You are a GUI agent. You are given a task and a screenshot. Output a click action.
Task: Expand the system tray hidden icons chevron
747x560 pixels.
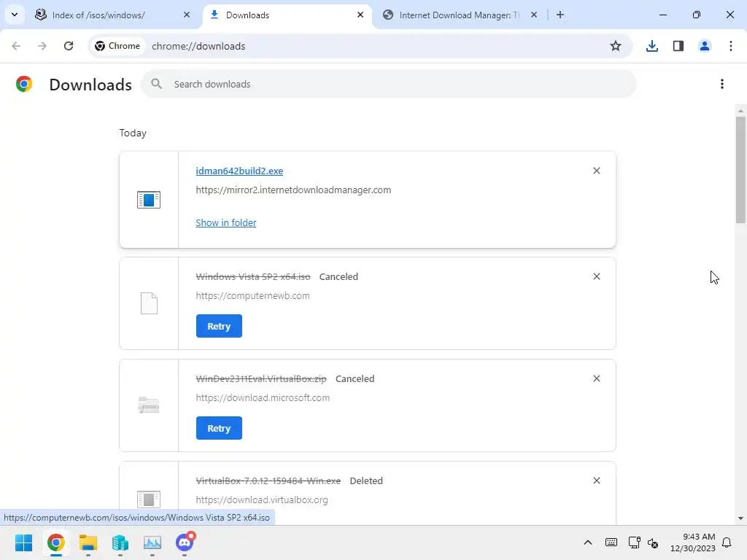[x=588, y=542]
